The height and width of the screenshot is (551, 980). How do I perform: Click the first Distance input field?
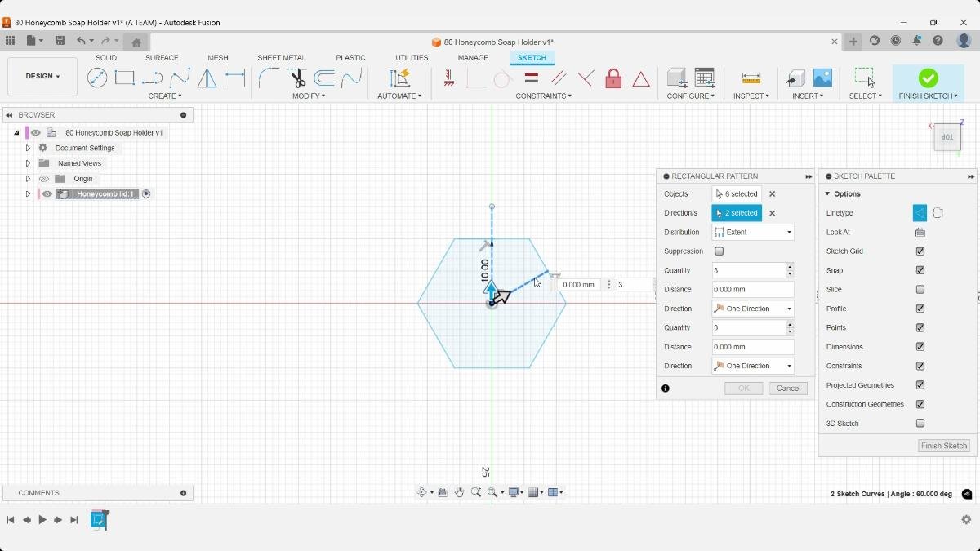coord(753,290)
